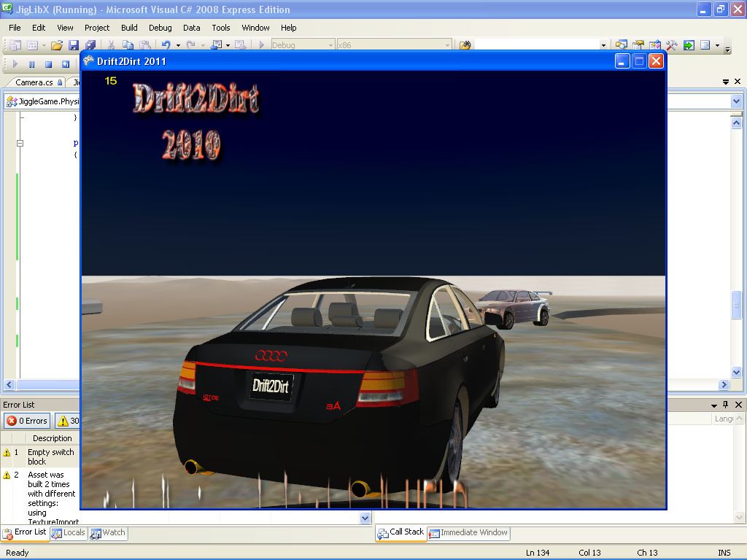Open the Object Browser toolbar icon
Image resolution: width=747 pixels, height=560 pixels.
coord(654,45)
